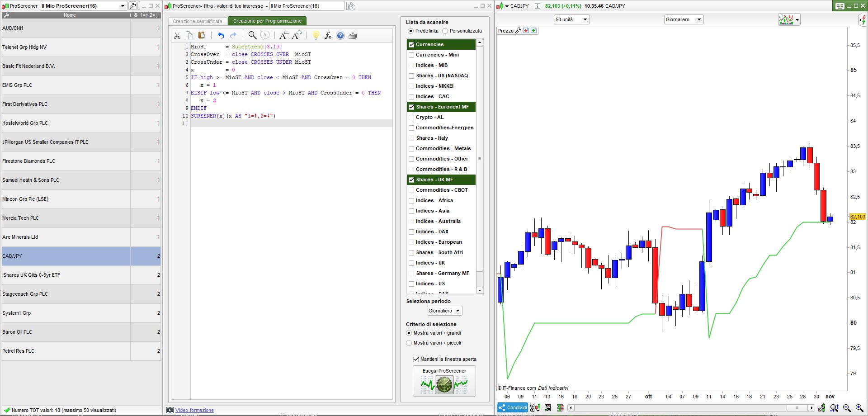Uncheck the Currencies list checkbox
Viewport: 868px width, 416px height.
coord(411,44)
